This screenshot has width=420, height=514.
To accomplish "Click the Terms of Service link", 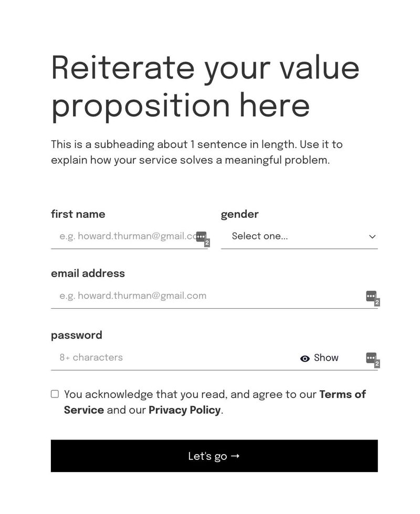I will point(343,394).
